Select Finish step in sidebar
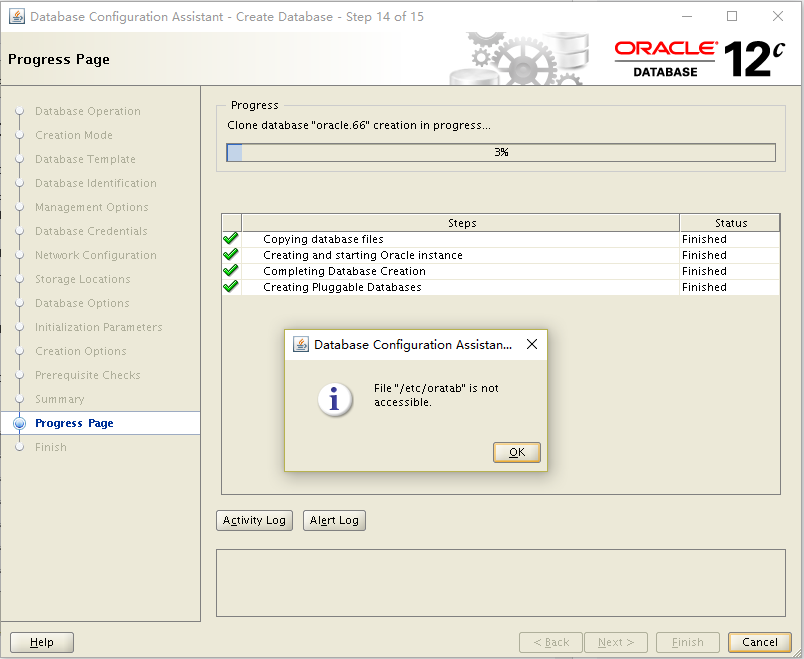The image size is (804, 659). pos(51,447)
